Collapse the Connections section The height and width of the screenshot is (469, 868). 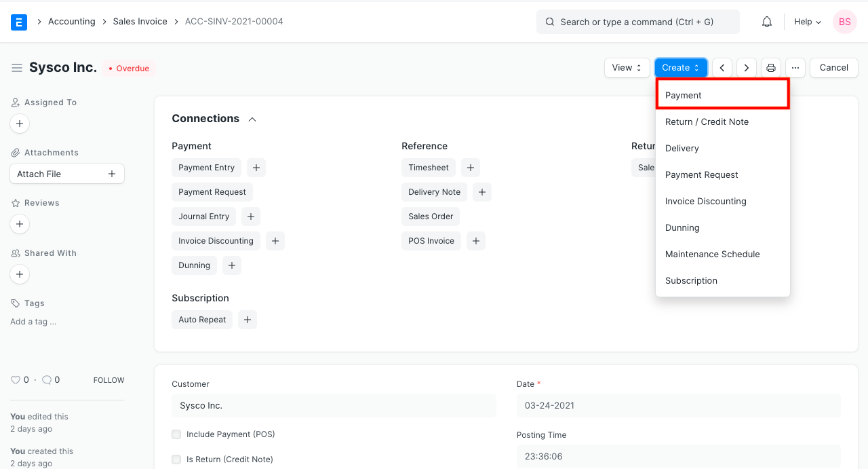pyautogui.click(x=252, y=118)
